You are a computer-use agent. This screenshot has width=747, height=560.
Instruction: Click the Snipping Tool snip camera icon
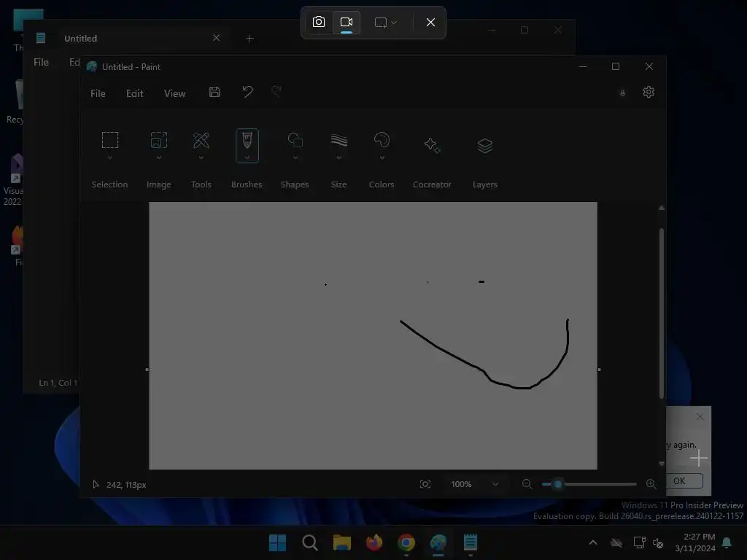318,22
